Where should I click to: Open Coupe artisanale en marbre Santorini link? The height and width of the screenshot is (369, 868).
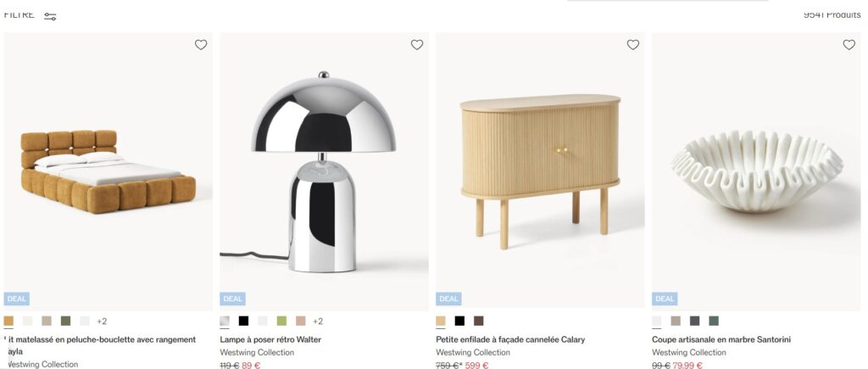point(721,339)
